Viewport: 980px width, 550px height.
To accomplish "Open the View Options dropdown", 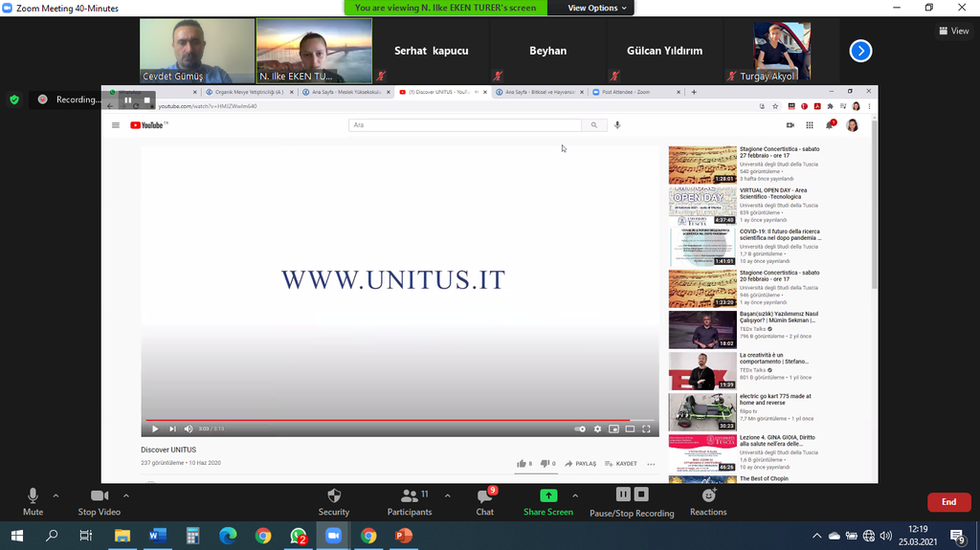I will click(597, 8).
